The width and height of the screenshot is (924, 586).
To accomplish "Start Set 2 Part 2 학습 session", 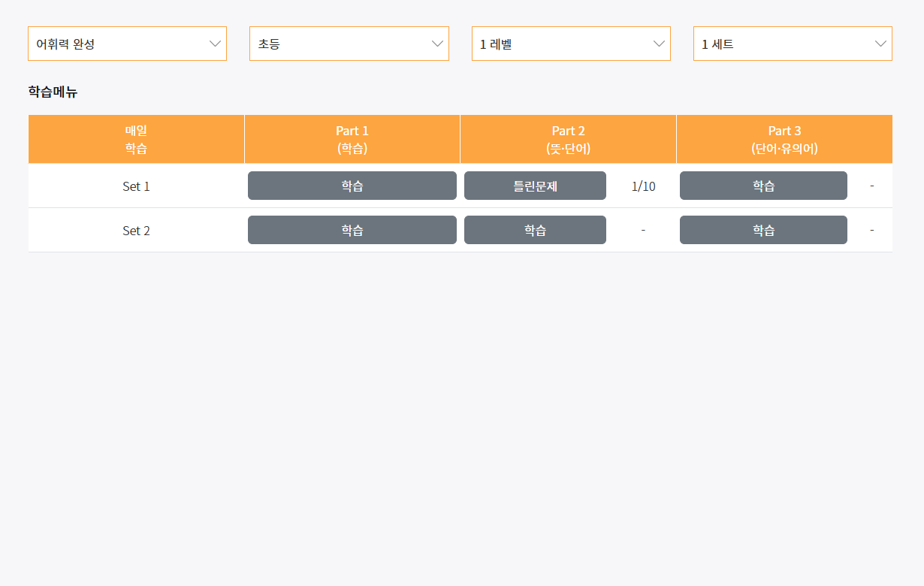I will click(x=535, y=230).
